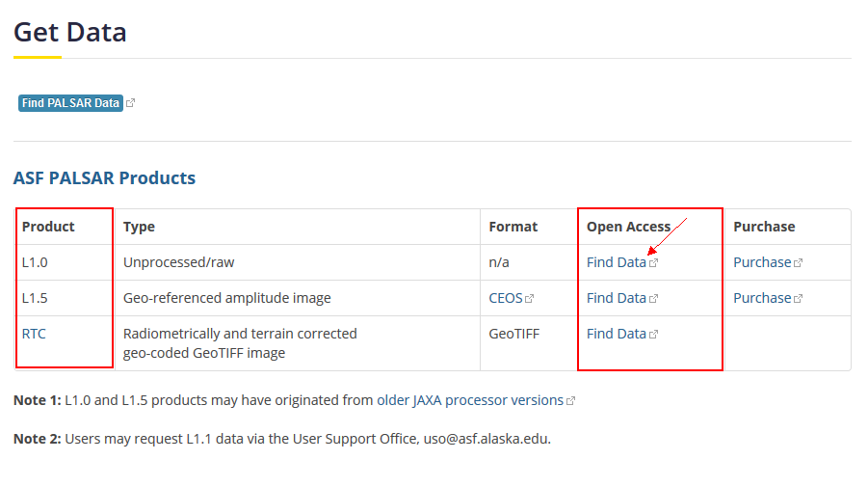Viewport: 868px width, 487px height.
Task: Click external-link icon after L1.5 Purchase
Action: pos(799,299)
